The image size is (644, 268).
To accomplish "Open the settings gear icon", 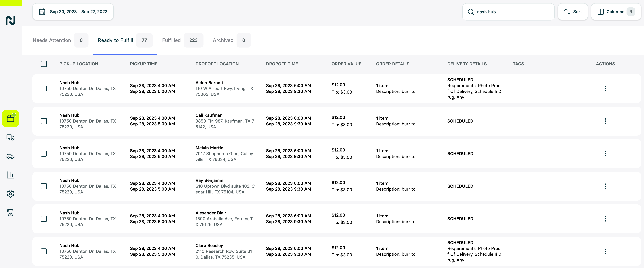I will [x=10, y=193].
